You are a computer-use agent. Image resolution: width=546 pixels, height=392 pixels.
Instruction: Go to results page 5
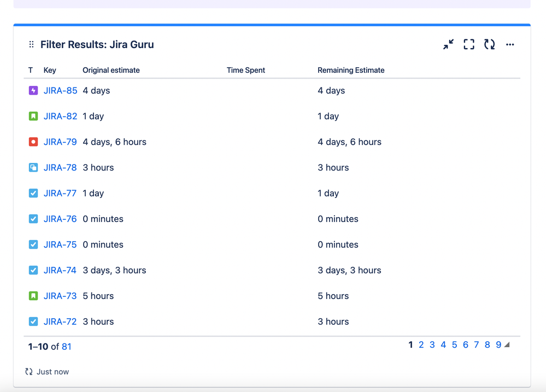click(454, 344)
